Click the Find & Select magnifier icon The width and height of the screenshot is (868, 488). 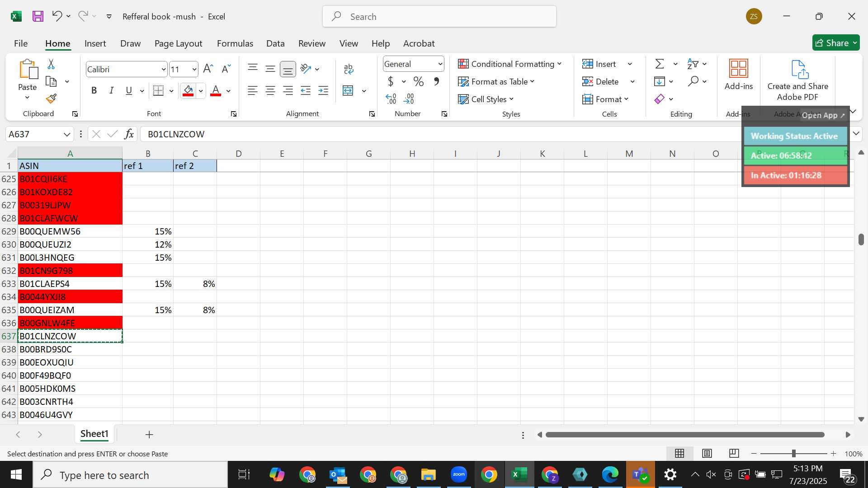point(693,81)
